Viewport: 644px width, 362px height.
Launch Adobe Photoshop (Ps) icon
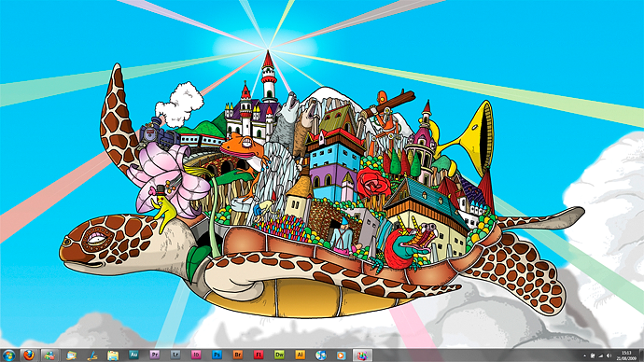click(217, 355)
